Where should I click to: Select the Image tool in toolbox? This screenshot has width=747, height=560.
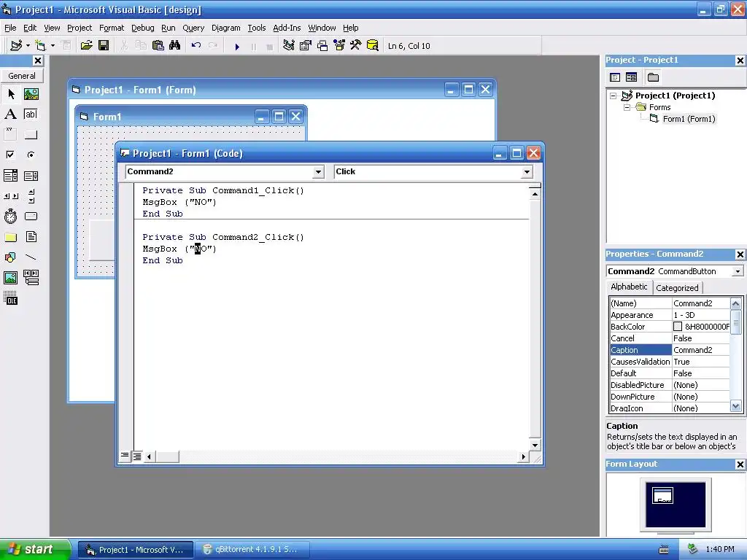[x=10, y=277]
